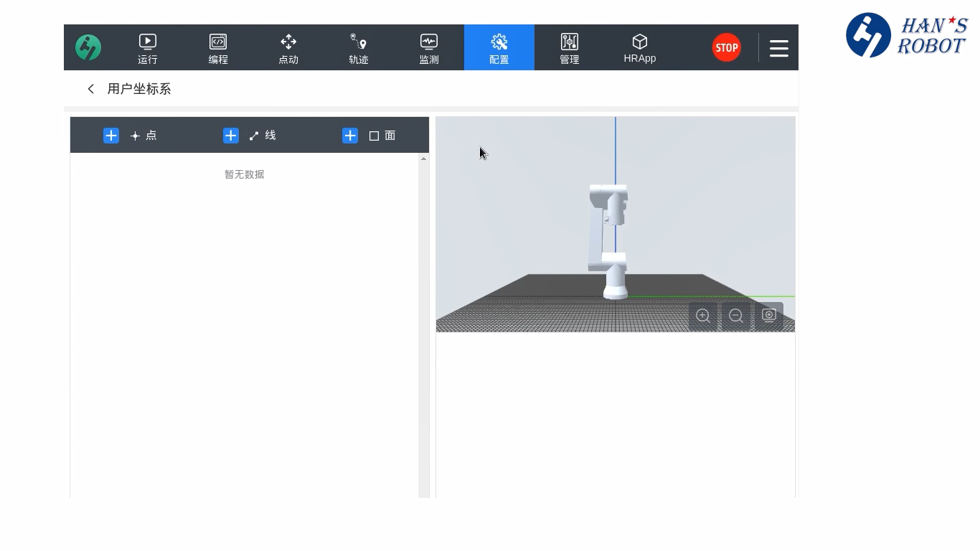Open the 管理 (Management) tab

tap(570, 47)
